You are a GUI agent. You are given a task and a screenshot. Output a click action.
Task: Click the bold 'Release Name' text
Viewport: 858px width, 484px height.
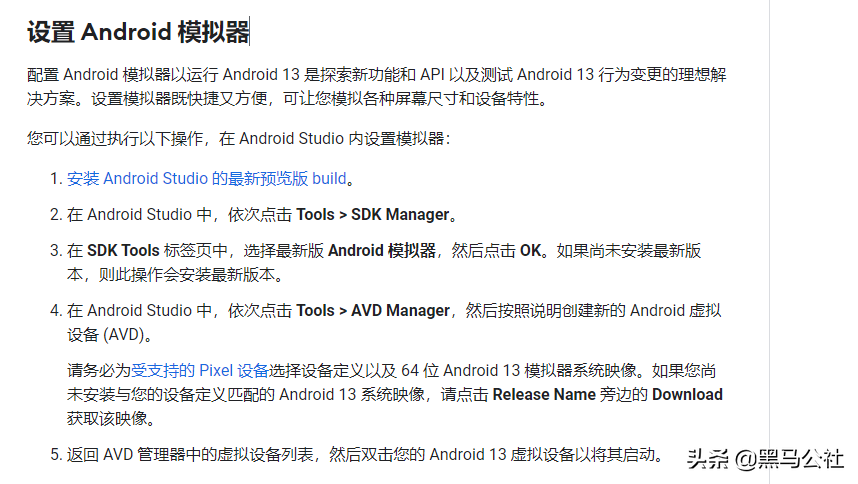(x=544, y=394)
